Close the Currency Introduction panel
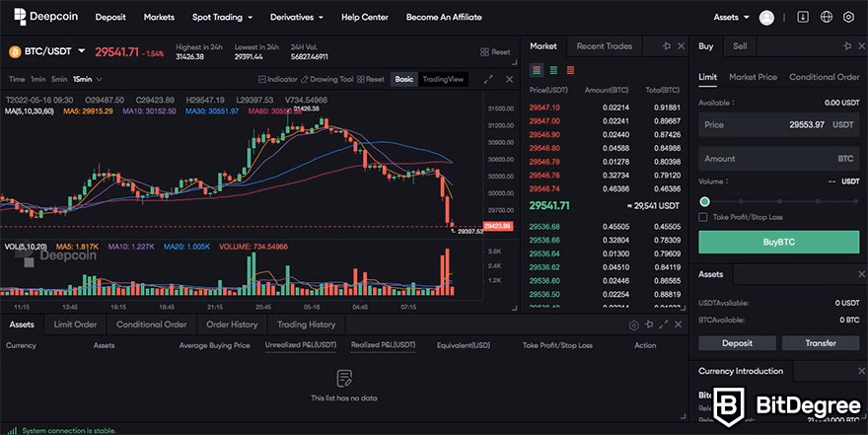Screen dimensions: 868x435 point(862,371)
